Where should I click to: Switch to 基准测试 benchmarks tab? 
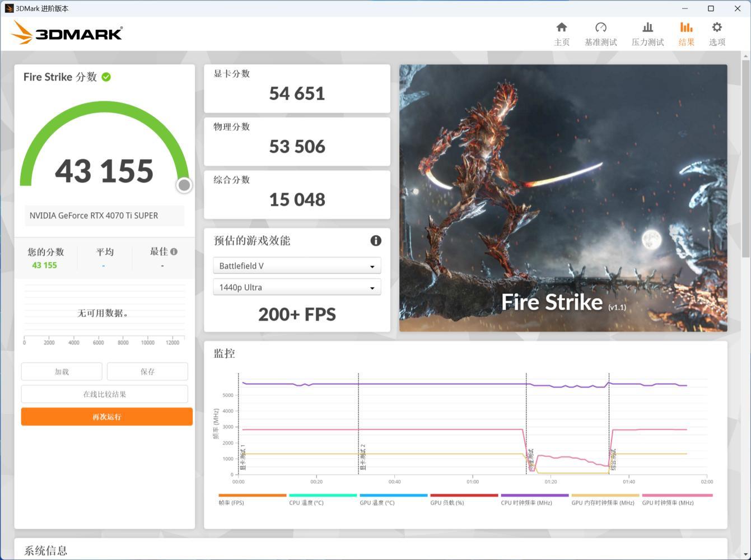[x=600, y=34]
